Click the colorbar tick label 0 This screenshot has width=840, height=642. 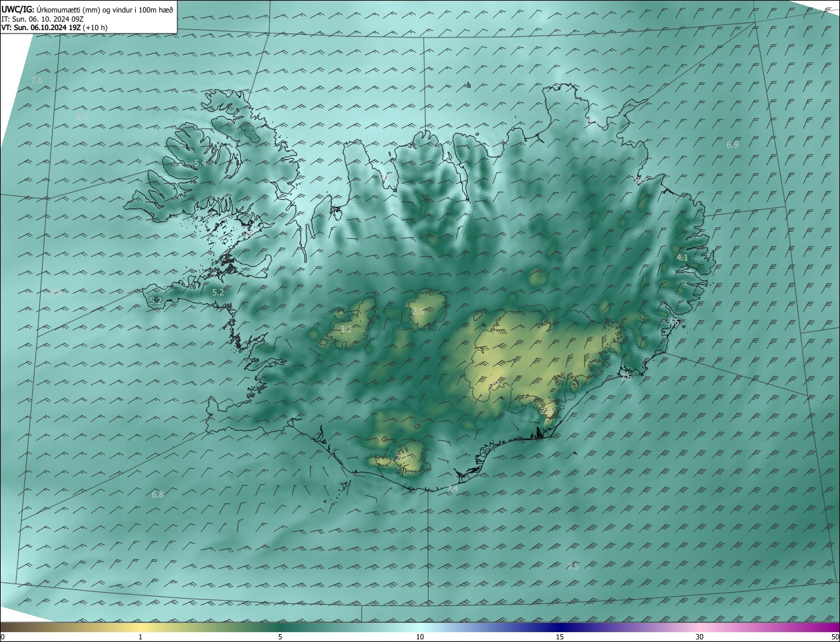(x=3, y=637)
